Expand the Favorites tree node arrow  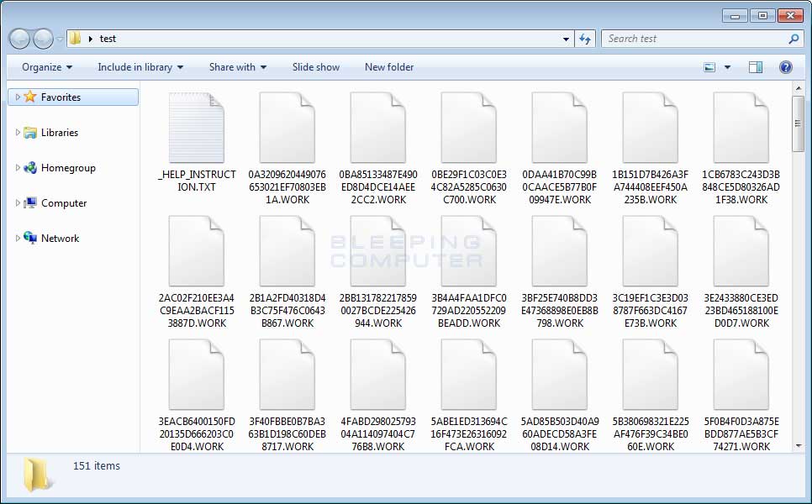click(18, 97)
